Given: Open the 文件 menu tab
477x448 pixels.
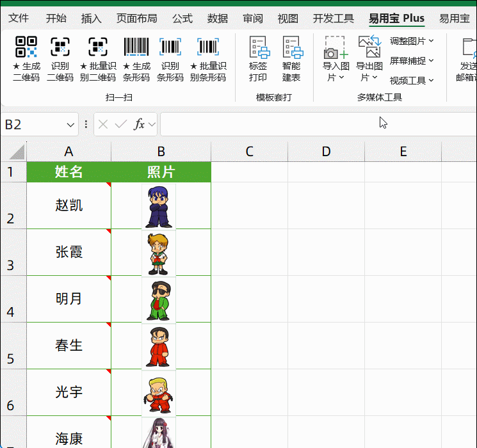Looking at the screenshot, I should 19,19.
